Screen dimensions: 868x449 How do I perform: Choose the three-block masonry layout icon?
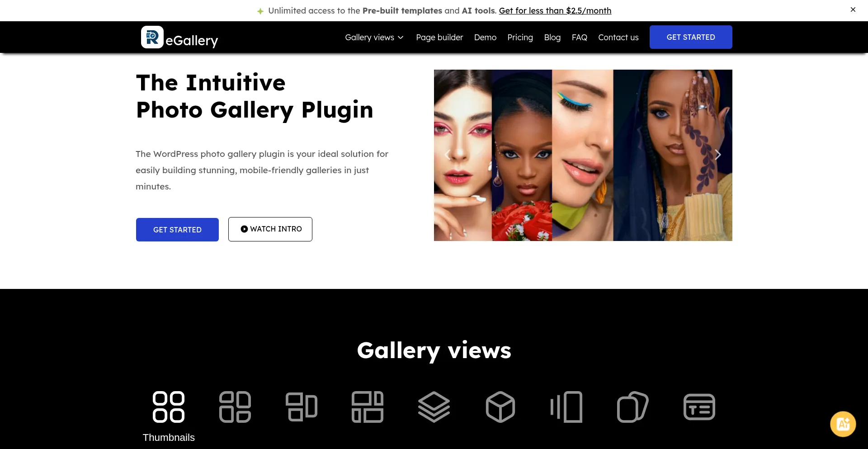pos(302,407)
